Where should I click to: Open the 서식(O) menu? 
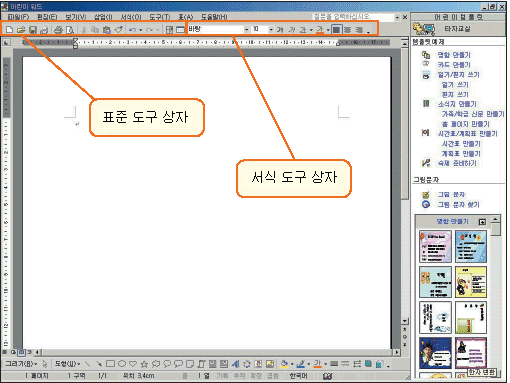click(131, 17)
